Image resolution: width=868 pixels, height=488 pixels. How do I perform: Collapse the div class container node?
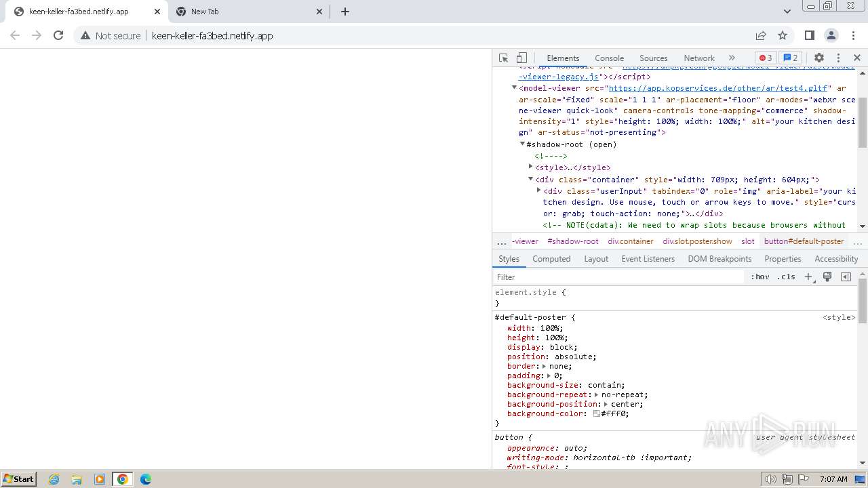click(x=531, y=179)
